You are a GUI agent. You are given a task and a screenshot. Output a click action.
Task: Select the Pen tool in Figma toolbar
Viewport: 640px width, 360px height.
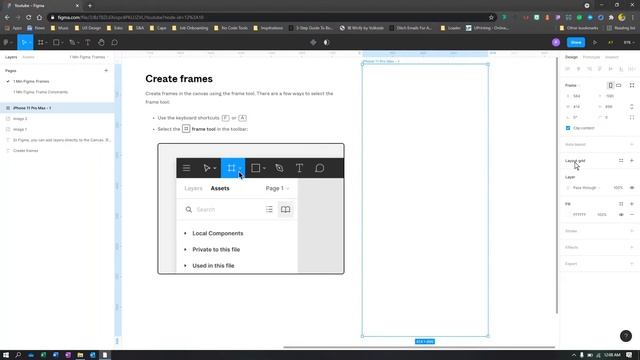(72, 42)
